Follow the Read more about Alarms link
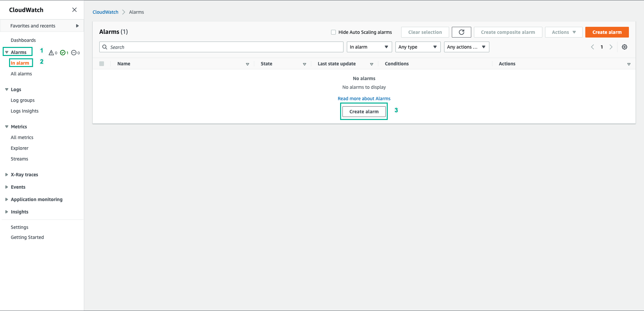This screenshot has height=311, width=644. (x=364, y=99)
